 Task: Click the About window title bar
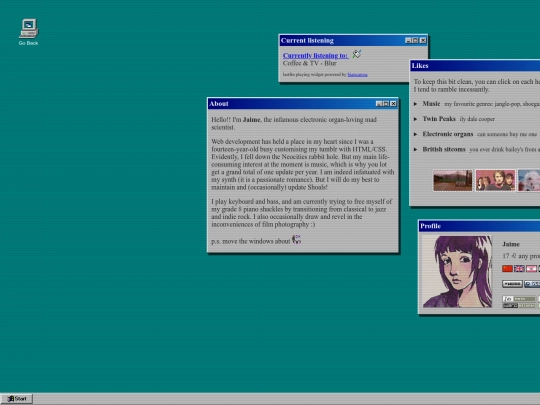click(303, 104)
